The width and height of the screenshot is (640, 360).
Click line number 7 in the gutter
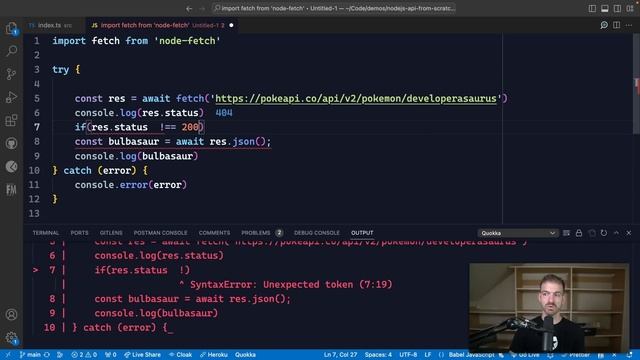point(37,127)
